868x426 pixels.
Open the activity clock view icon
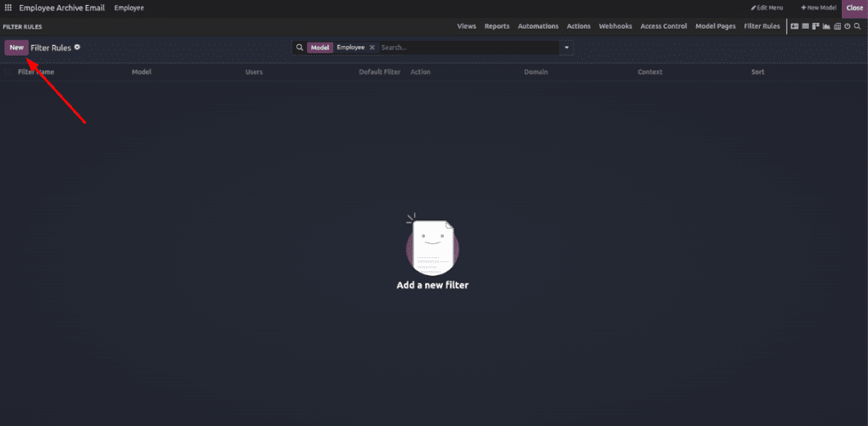click(847, 26)
